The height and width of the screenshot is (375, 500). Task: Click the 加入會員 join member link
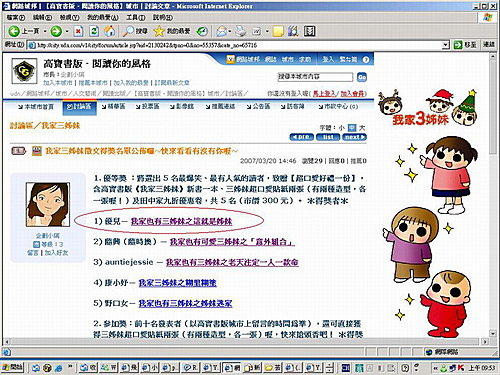coord(353,94)
